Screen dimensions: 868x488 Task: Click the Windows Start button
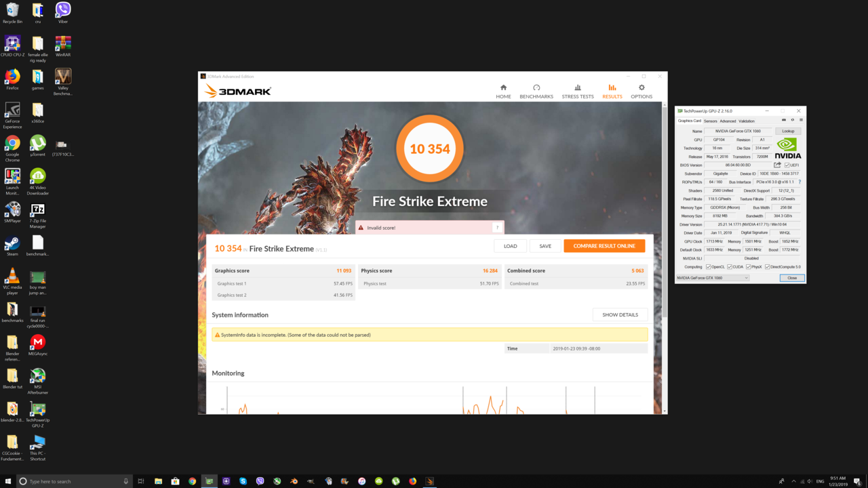[8, 481]
